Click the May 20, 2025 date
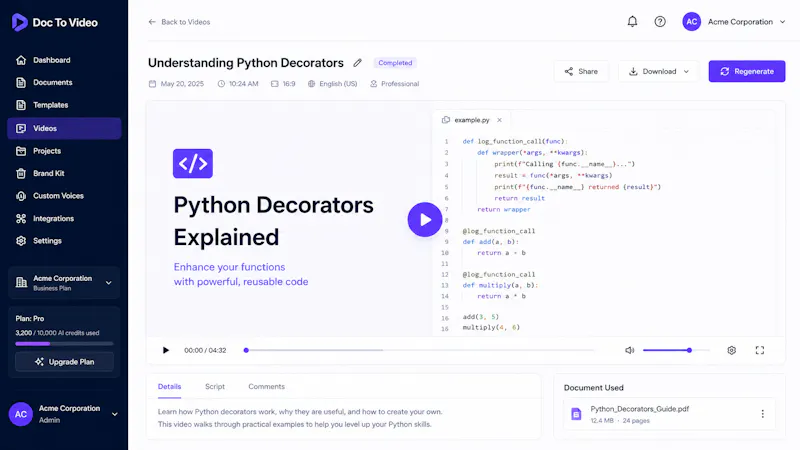Screen dimensions: 800x450 [182, 84]
